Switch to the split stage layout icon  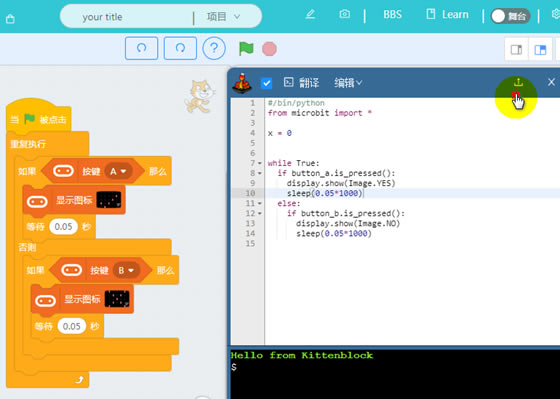[540, 50]
